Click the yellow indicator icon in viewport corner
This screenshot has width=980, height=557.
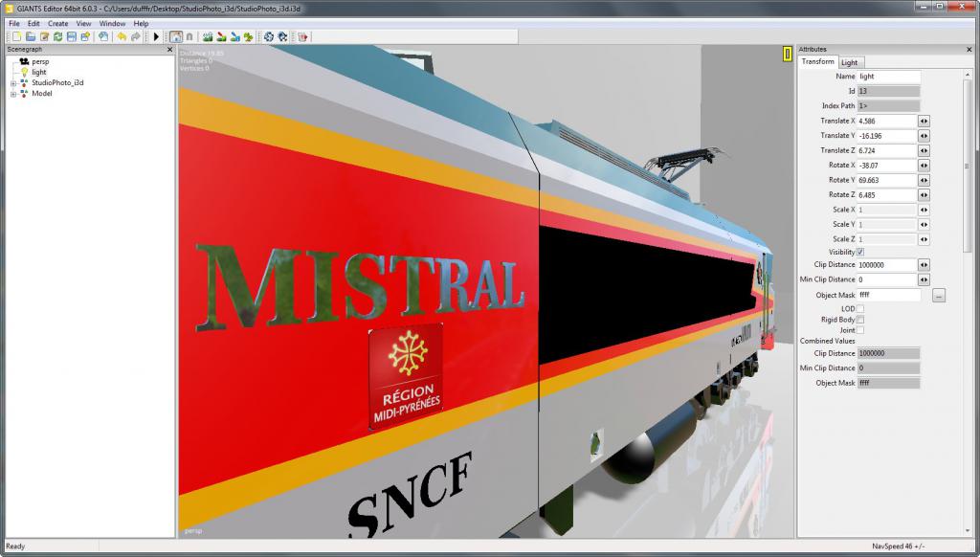787,55
